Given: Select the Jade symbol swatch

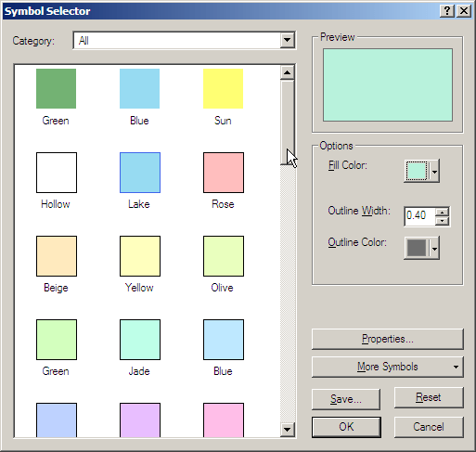Looking at the screenshot, I should click(140, 340).
